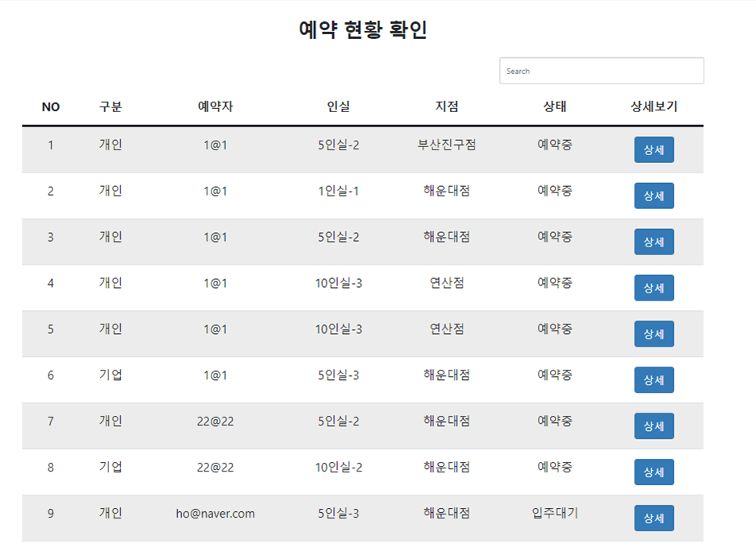Click 예약중 status in row 1

click(554, 145)
